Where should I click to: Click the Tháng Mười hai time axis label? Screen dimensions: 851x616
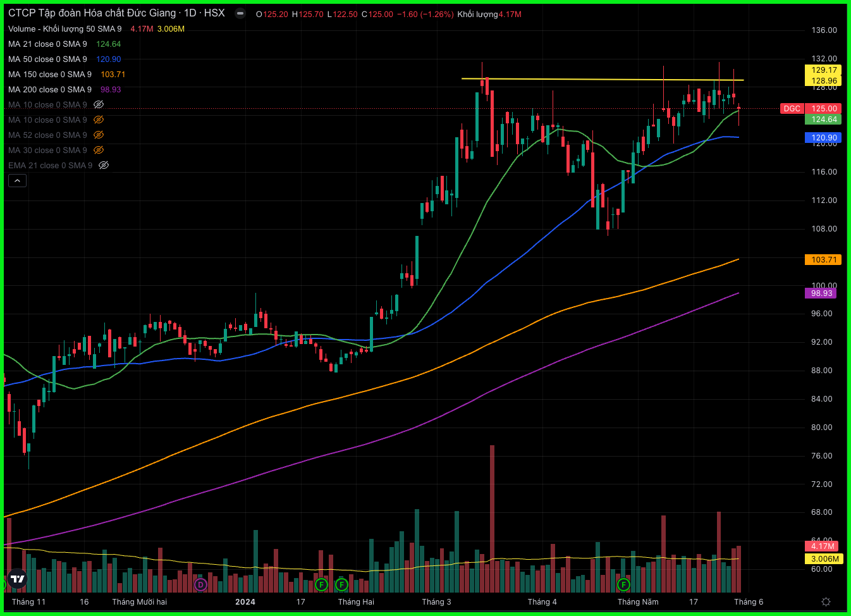[140, 602]
